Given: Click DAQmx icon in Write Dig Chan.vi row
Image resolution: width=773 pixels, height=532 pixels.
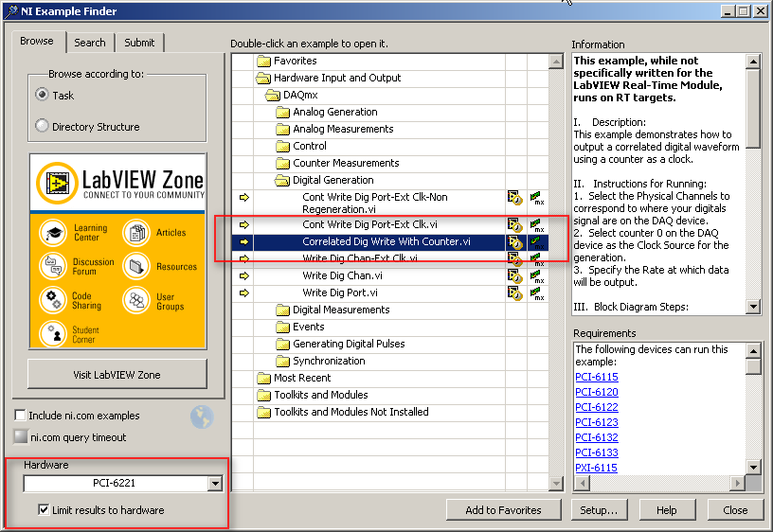Looking at the screenshot, I should 537,275.
